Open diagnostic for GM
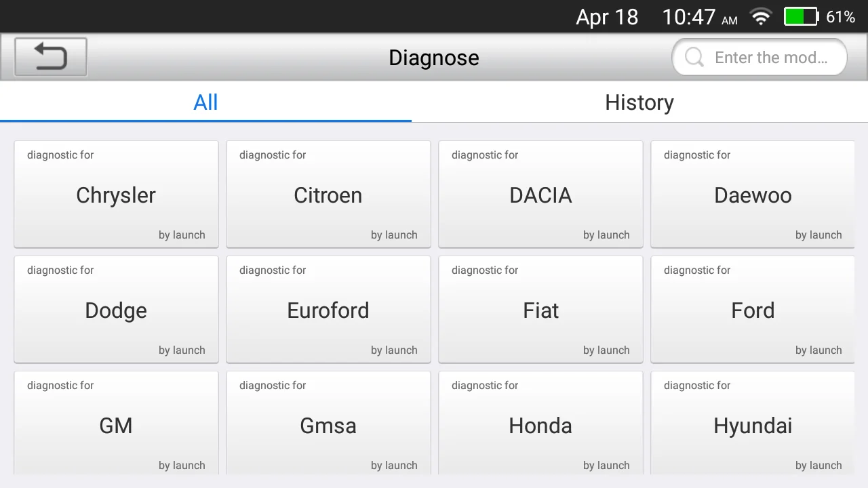The width and height of the screenshot is (868, 488). click(x=116, y=424)
